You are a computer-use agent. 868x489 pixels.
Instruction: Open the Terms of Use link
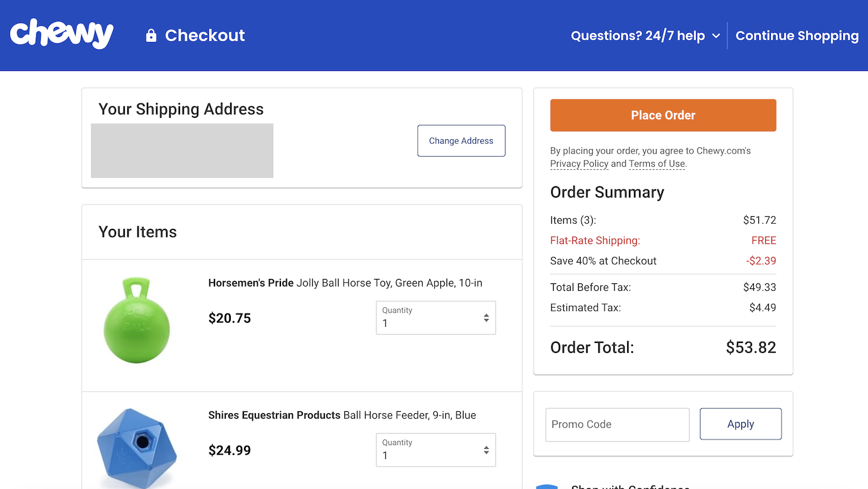(656, 164)
